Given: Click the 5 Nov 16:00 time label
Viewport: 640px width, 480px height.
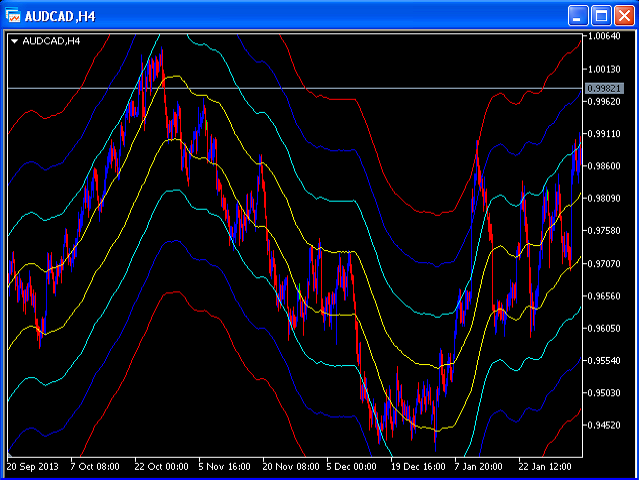Looking at the screenshot, I should pos(224,466).
